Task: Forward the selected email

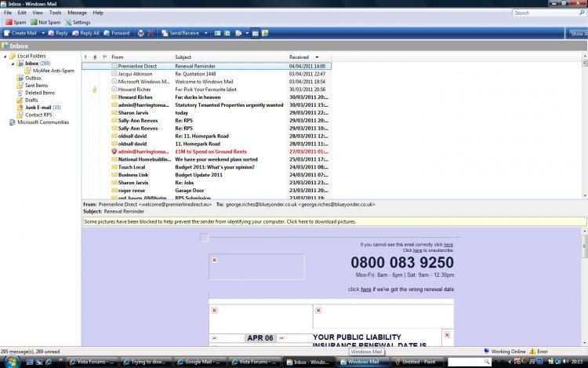Action: click(117, 33)
